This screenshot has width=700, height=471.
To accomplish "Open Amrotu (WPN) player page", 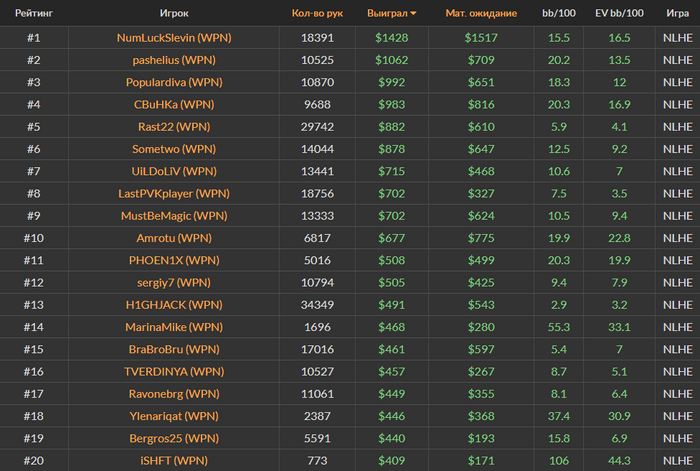I will (x=174, y=238).
